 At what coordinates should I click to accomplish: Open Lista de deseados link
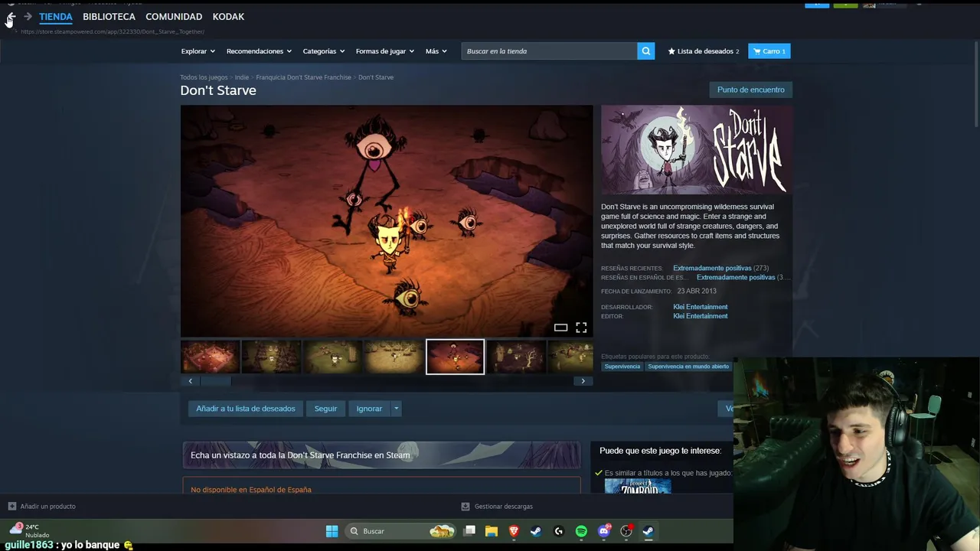click(704, 51)
